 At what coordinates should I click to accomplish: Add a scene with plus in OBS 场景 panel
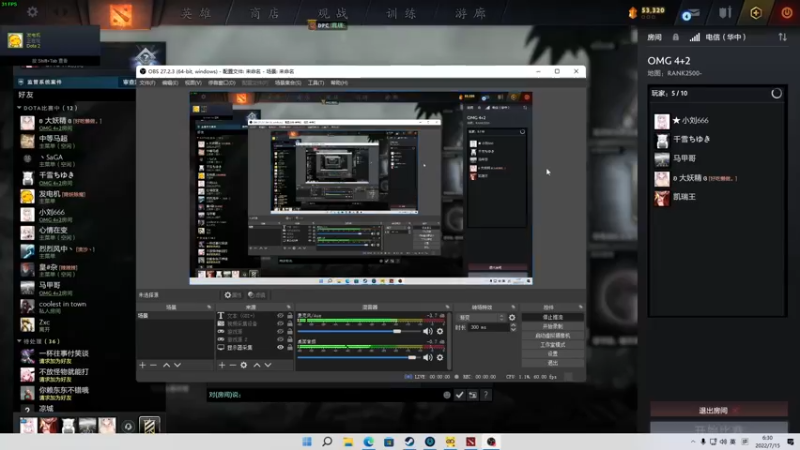coord(142,365)
